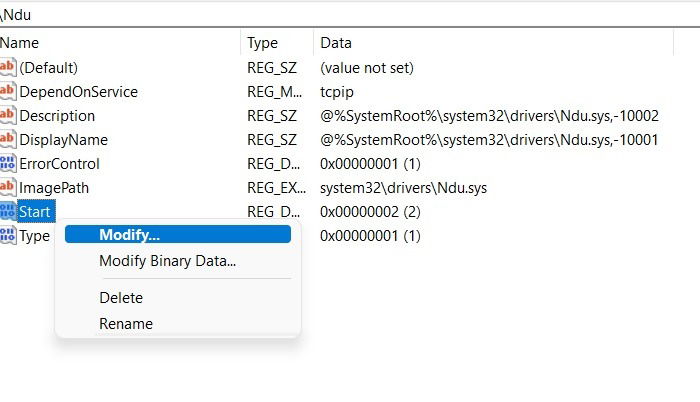Image resolution: width=700 pixels, height=402 pixels.
Task: Choose Modify... from the context menu
Action: click(178, 234)
